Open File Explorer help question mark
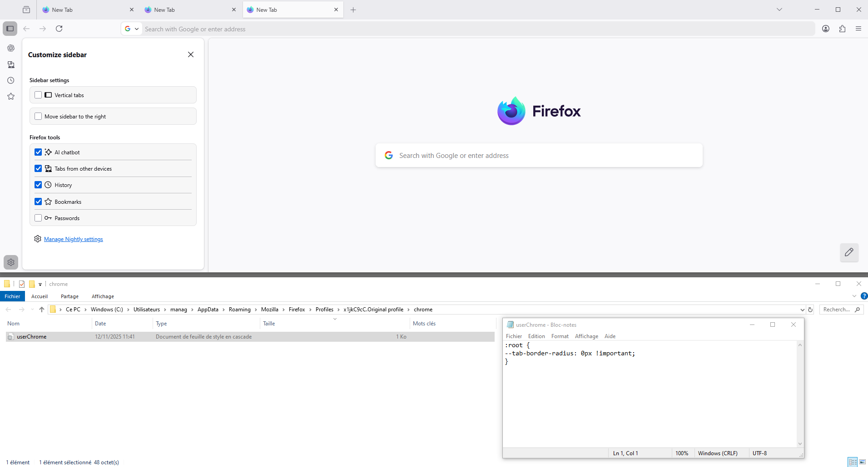 (x=864, y=296)
